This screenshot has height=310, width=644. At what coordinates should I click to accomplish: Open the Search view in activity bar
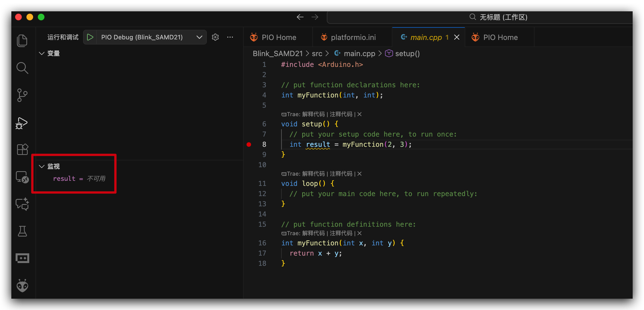[22, 68]
